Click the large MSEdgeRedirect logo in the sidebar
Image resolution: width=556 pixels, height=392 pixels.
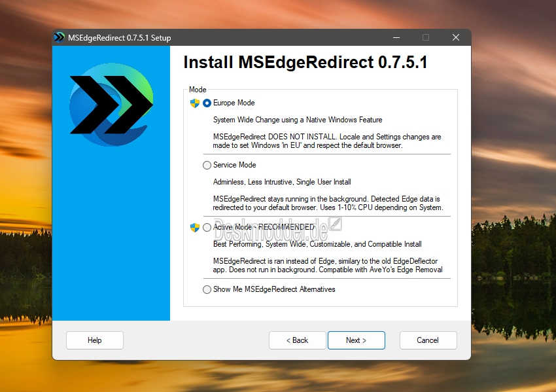(x=111, y=105)
